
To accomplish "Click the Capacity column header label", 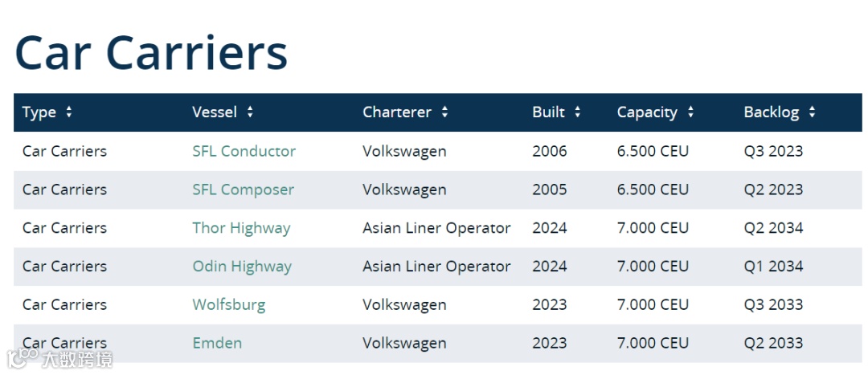I will pos(647,112).
